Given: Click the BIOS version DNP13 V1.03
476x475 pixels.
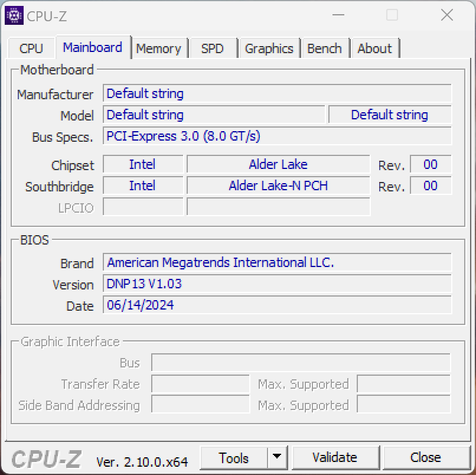Looking at the screenshot, I should [x=277, y=284].
